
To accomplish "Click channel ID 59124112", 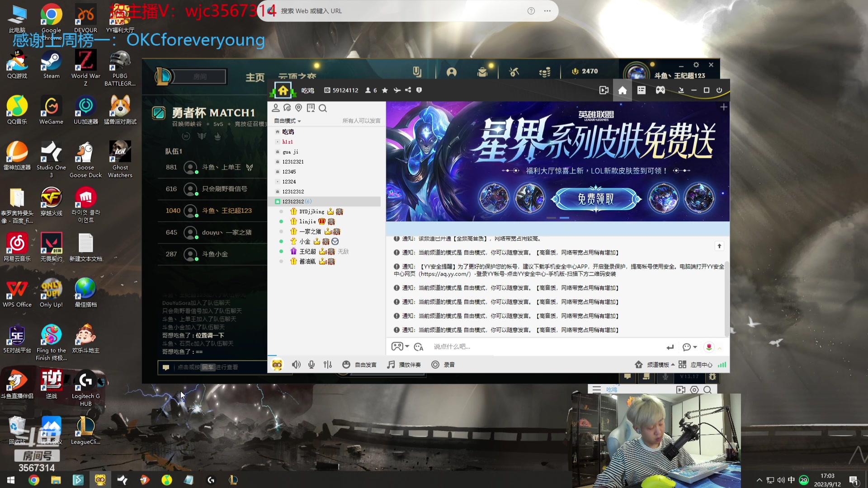I will [341, 90].
